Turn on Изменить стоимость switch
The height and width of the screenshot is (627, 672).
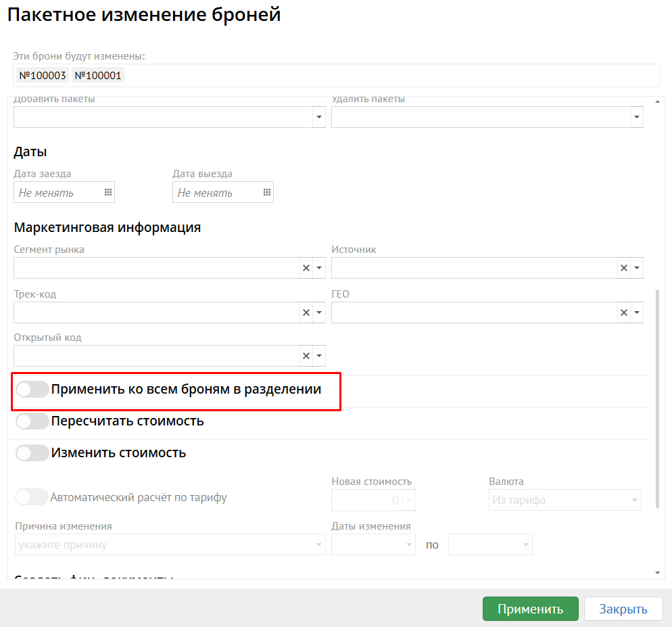(x=32, y=453)
